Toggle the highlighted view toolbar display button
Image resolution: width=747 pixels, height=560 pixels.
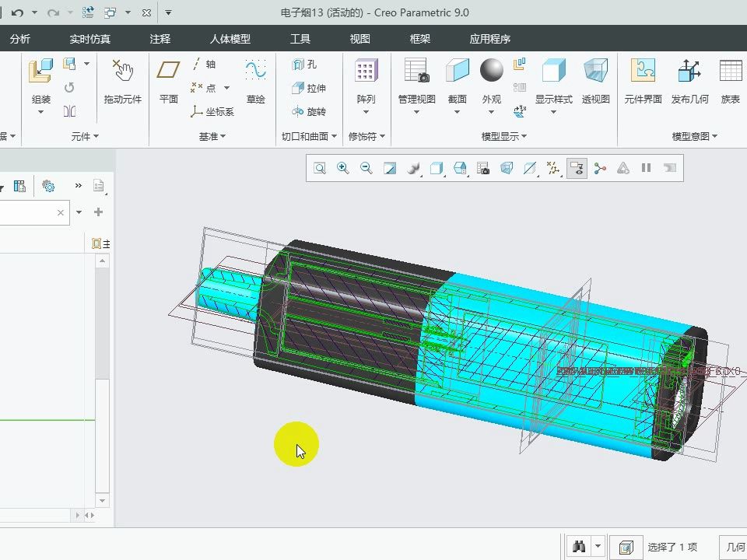(577, 168)
